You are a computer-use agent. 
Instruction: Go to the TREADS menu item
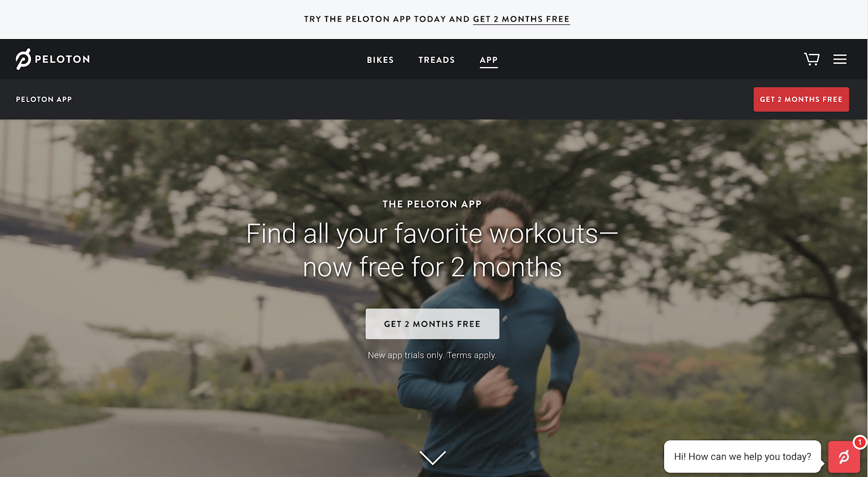click(437, 60)
